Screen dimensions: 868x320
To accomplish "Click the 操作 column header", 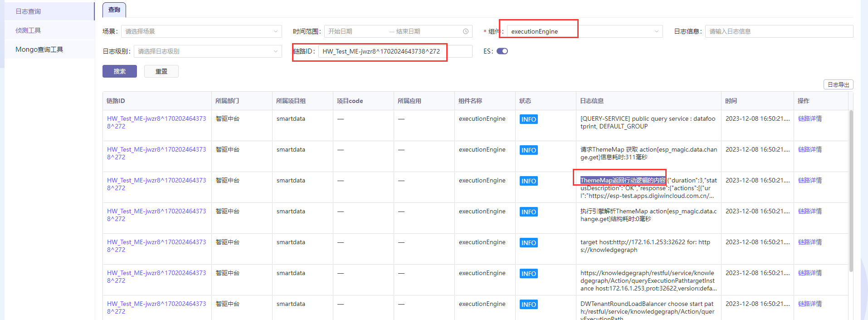I will pyautogui.click(x=804, y=101).
